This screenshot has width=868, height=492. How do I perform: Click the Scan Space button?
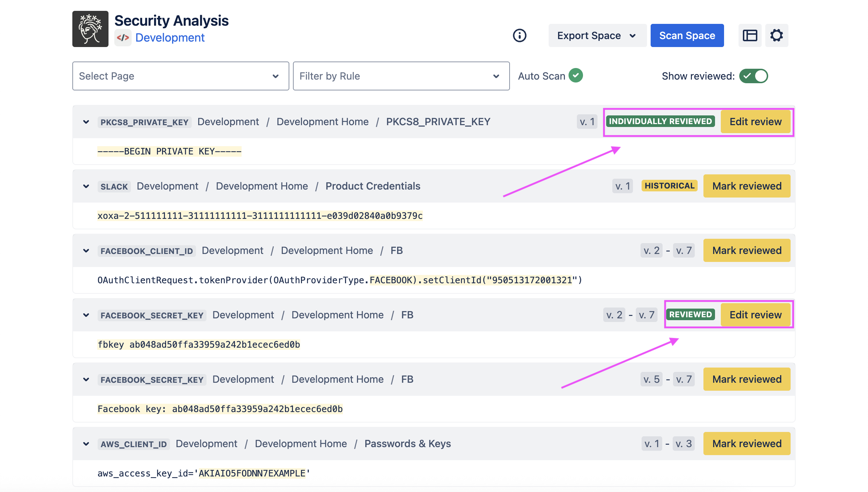tap(687, 35)
